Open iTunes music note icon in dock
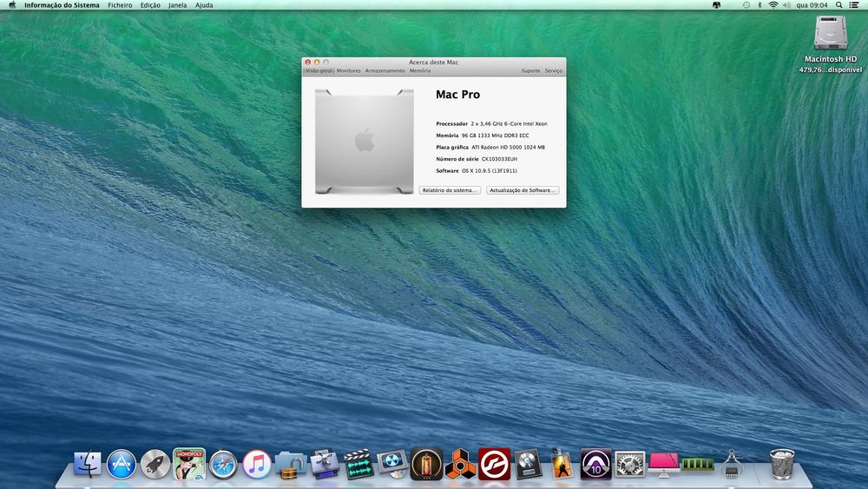 [x=257, y=464]
